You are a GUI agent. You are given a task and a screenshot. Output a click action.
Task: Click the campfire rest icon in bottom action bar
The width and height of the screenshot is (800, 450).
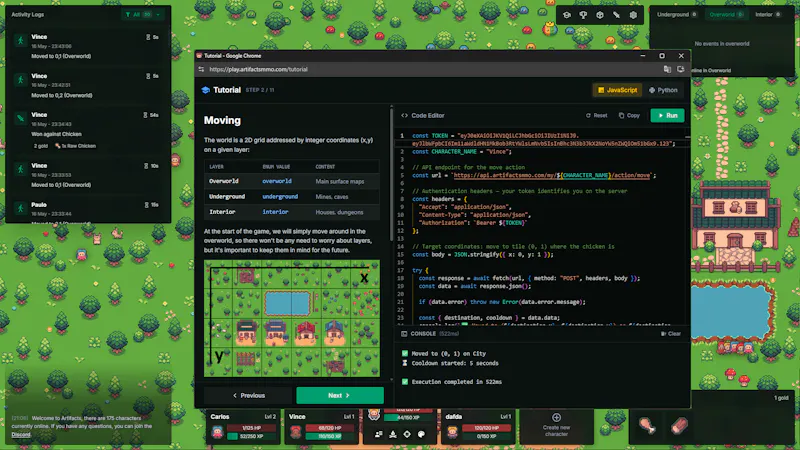393,434
